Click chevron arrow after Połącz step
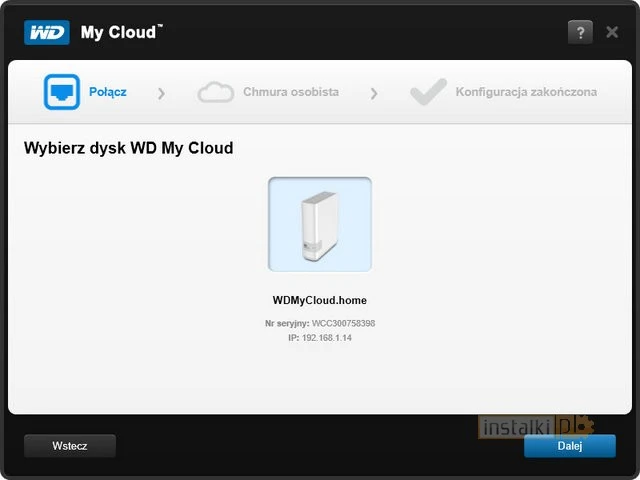 [x=161, y=93]
